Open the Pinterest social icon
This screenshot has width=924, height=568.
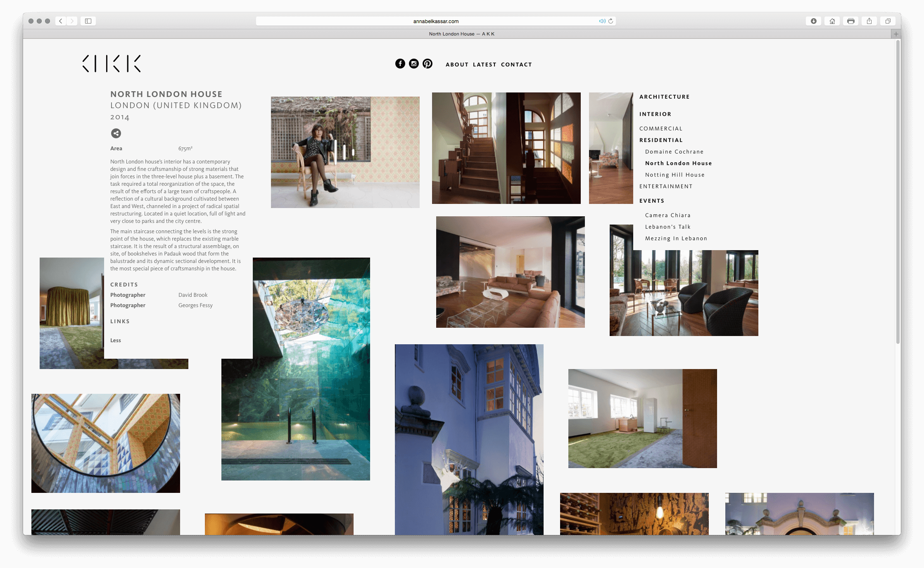point(428,64)
